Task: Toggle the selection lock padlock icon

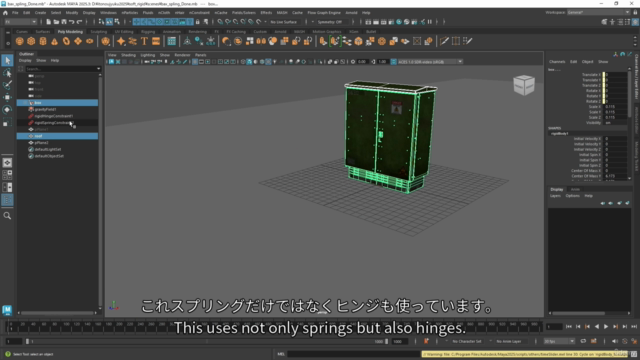Action: 198,22
